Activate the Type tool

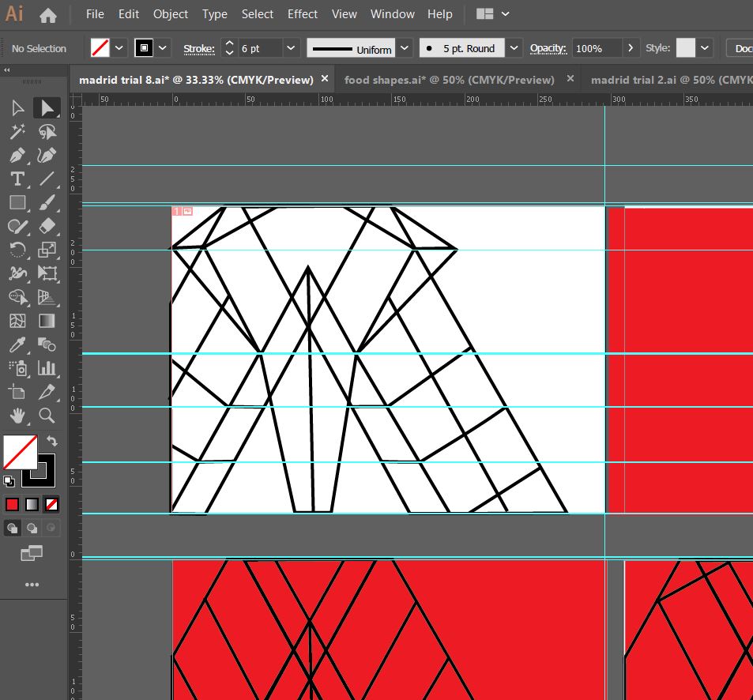click(x=16, y=179)
